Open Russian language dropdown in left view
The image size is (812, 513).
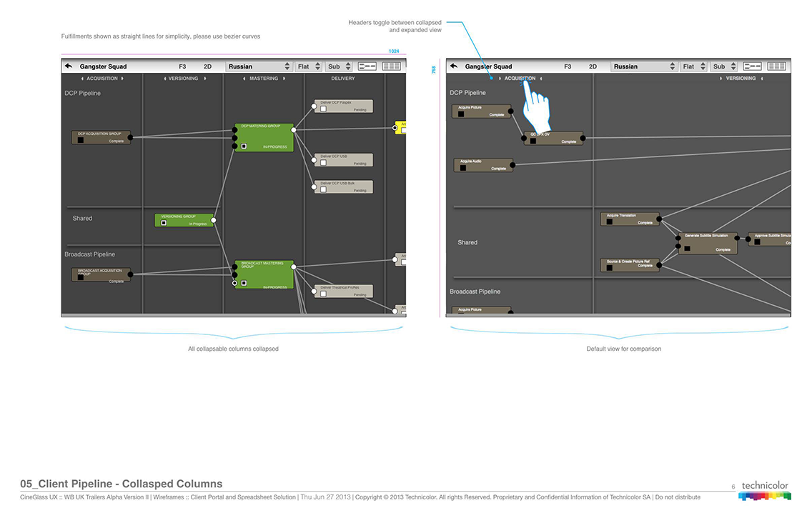point(259,66)
